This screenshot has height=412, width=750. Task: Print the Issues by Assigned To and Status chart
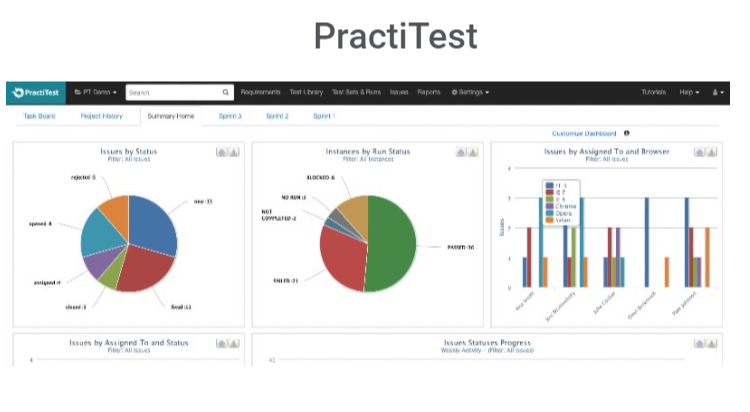(221, 344)
